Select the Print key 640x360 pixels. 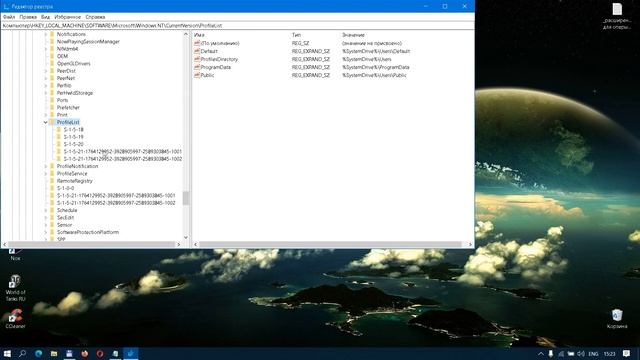pos(62,115)
